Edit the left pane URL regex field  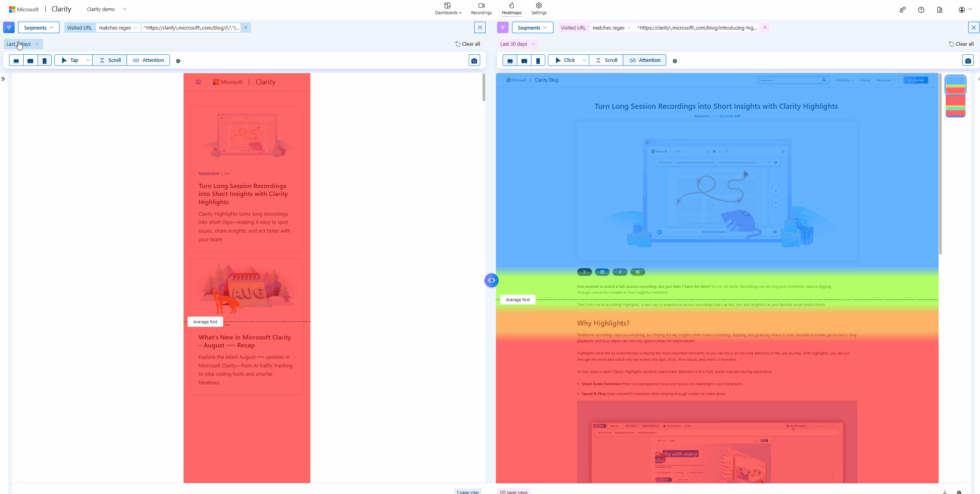tap(191, 28)
